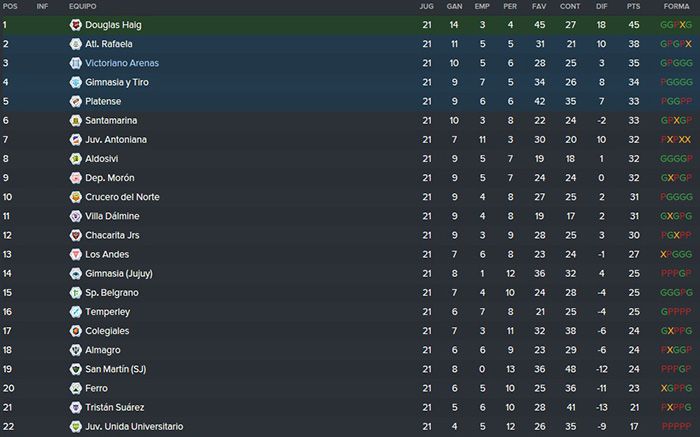Open the Gimnasia y Tiro team name
Viewport: 700px width, 437px height.
pos(117,82)
